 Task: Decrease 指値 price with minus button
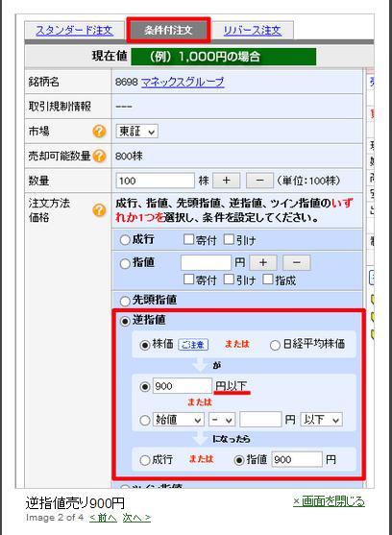(x=297, y=263)
